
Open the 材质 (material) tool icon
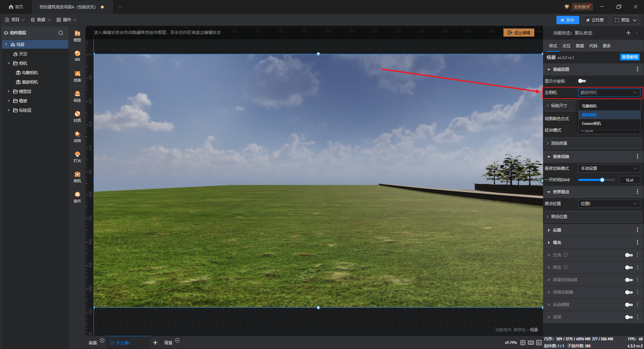(77, 116)
